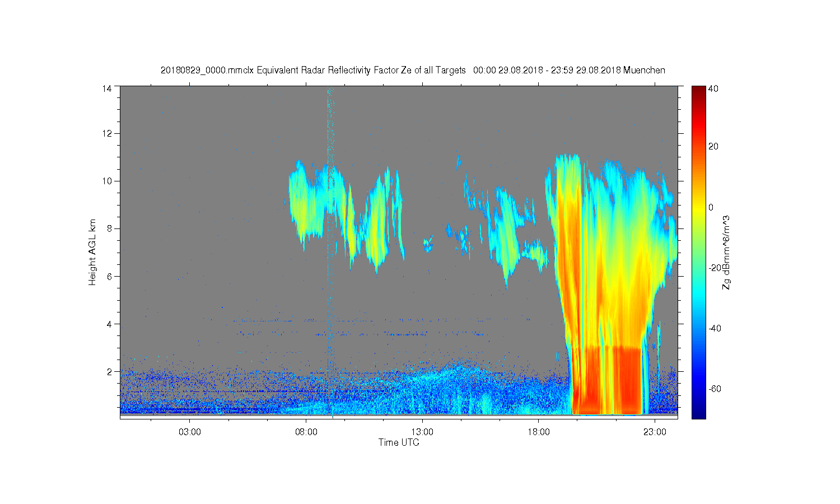Click the height tick label 10
Viewport: 840px width, 504px height.
(107, 181)
